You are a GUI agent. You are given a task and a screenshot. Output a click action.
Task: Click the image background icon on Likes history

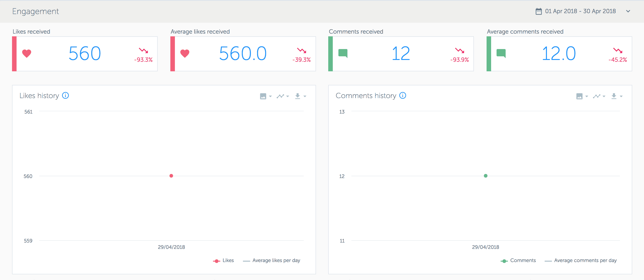[263, 96]
